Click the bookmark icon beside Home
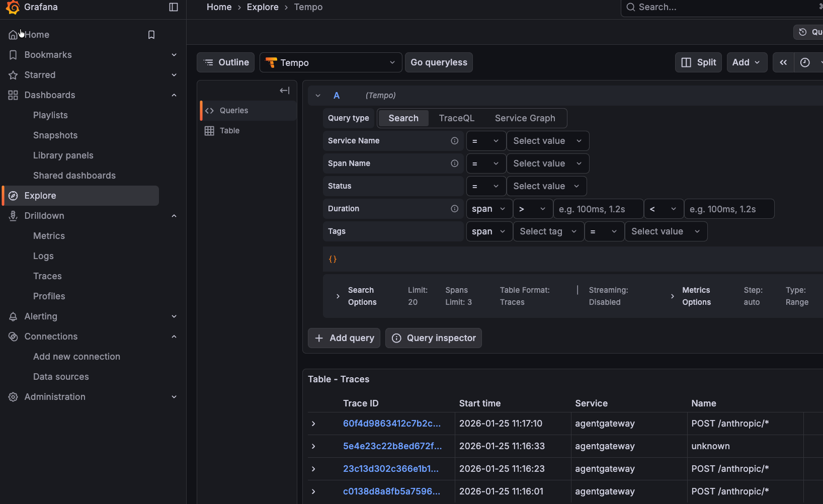This screenshot has width=823, height=504. click(151, 35)
